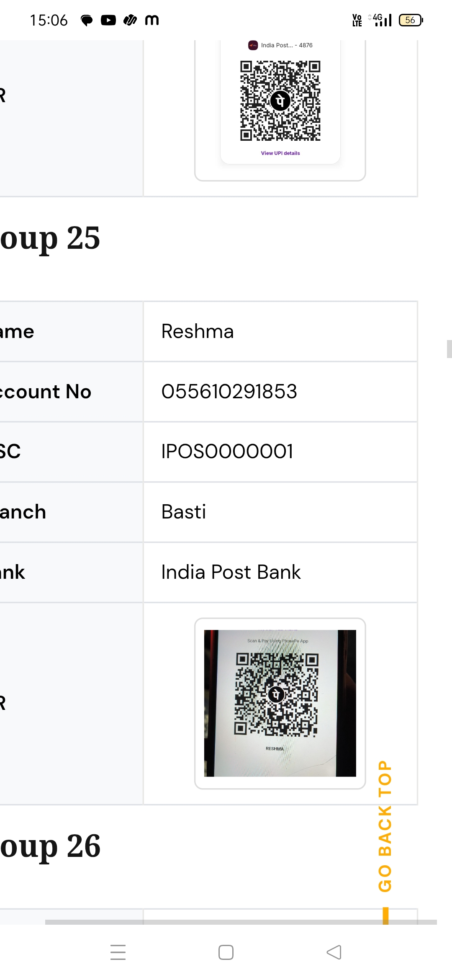Open the recent apps menu icon
The image size is (452, 980).
(x=118, y=952)
